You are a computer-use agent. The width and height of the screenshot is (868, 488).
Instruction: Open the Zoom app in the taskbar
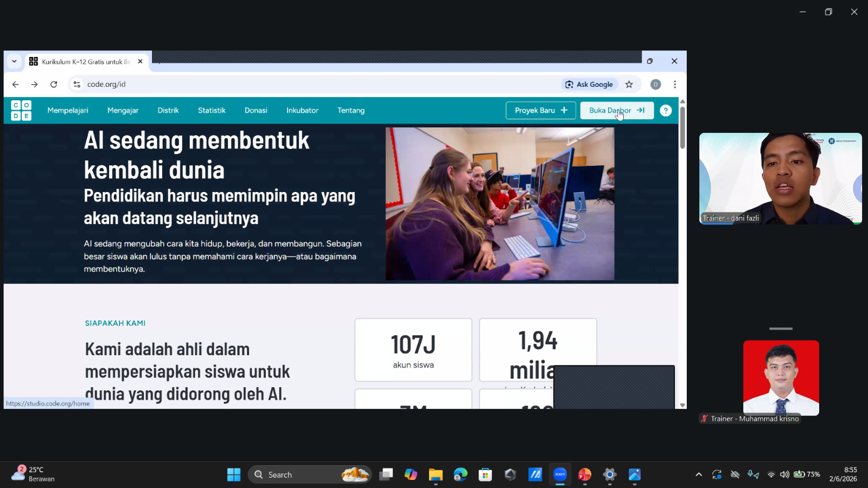pos(560,474)
